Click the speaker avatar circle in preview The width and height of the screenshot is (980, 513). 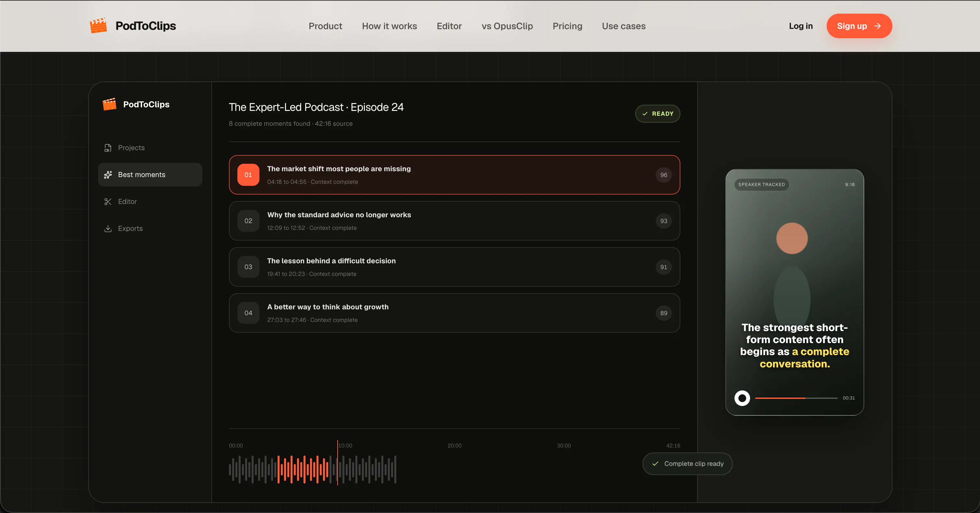(x=792, y=238)
